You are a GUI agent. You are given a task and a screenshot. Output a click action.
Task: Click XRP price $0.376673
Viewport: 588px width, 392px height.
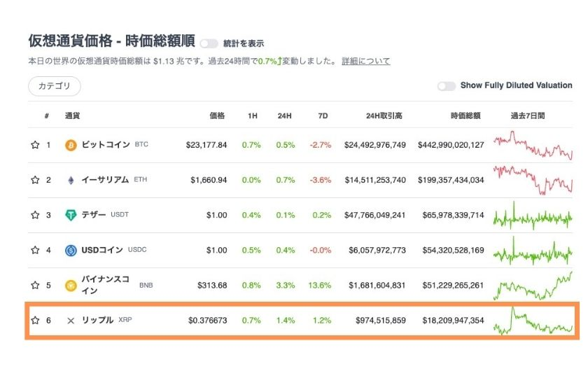pyautogui.click(x=207, y=321)
